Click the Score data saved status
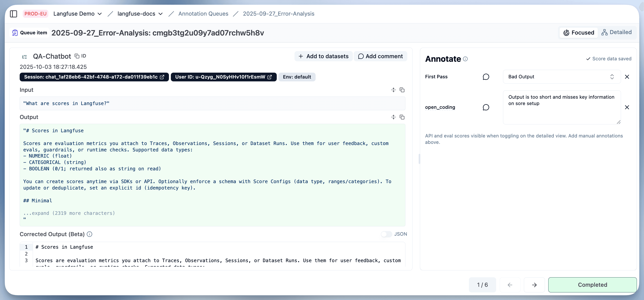Screen dimensions: 644x300 pos(608,59)
